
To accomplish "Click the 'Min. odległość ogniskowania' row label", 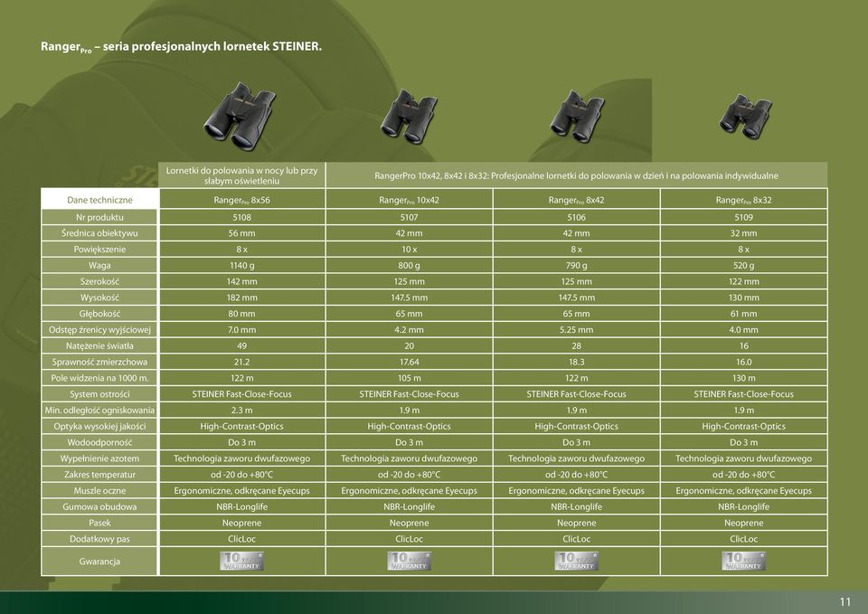I will [99, 410].
